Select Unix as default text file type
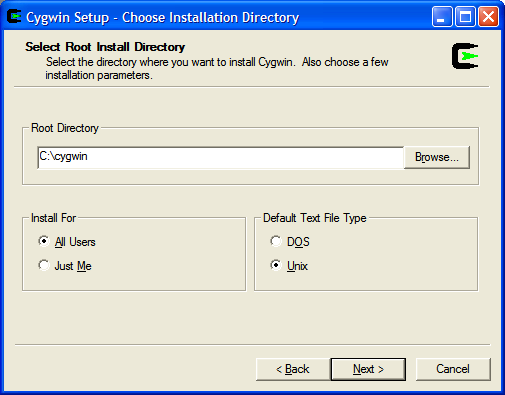Viewport: 505px width, 395px height. tap(289, 266)
